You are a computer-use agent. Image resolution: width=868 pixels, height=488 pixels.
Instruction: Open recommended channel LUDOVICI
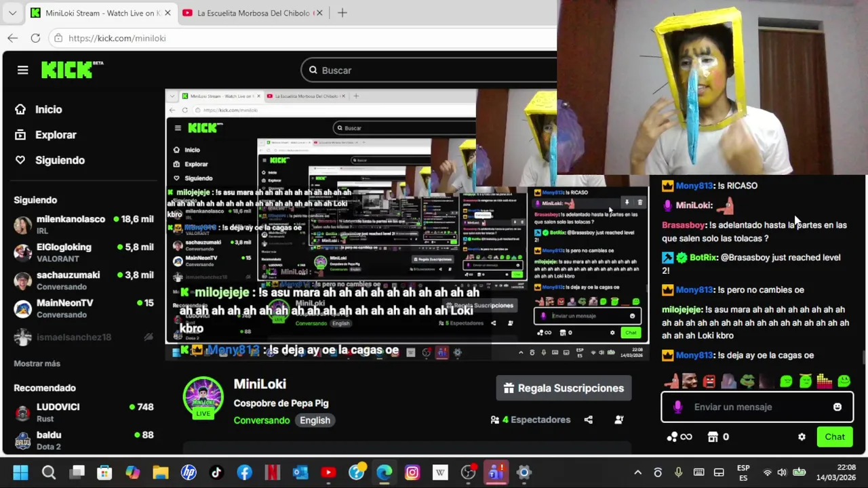click(84, 412)
